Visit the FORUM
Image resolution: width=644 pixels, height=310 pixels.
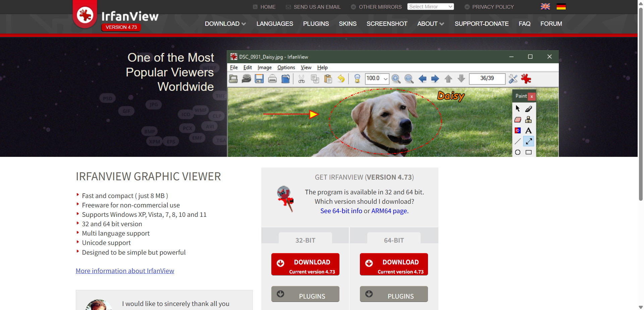pos(551,24)
